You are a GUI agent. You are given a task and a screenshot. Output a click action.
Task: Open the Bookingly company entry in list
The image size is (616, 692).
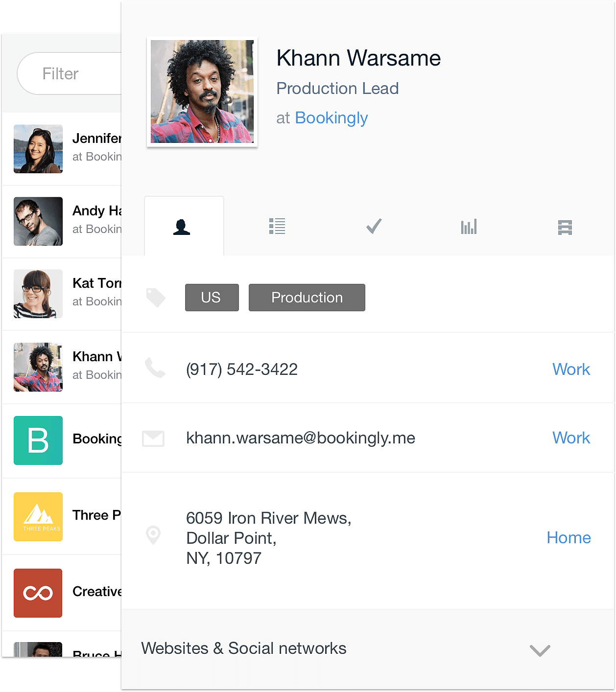click(62, 440)
